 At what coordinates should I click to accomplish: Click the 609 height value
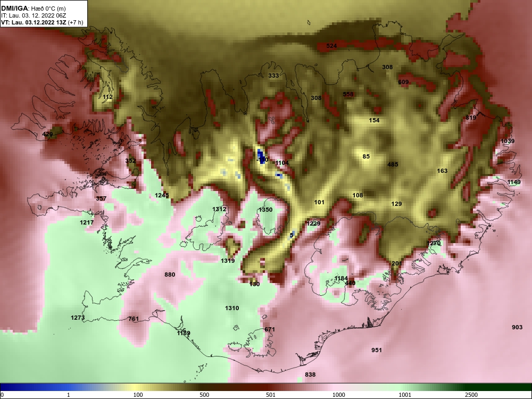pos(403,82)
